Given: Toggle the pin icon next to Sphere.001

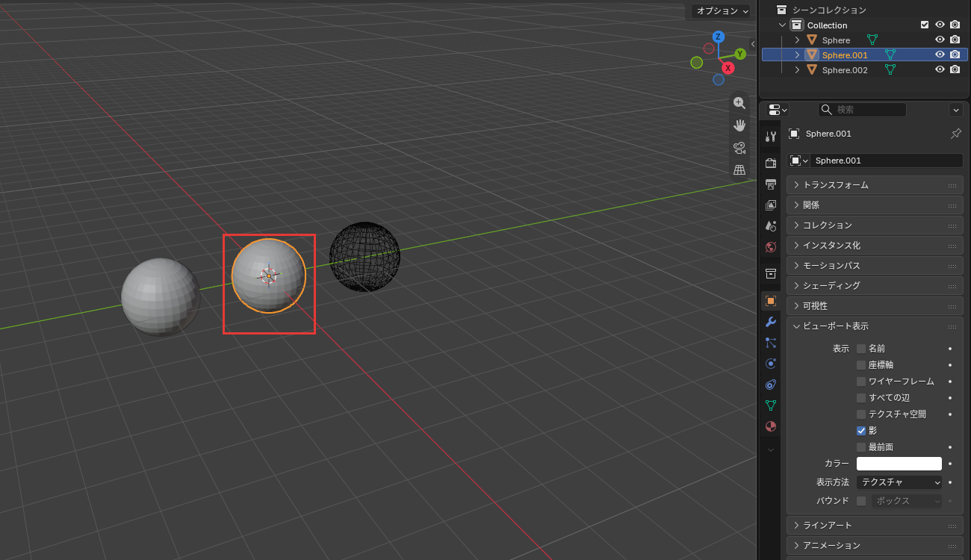Looking at the screenshot, I should (x=955, y=134).
